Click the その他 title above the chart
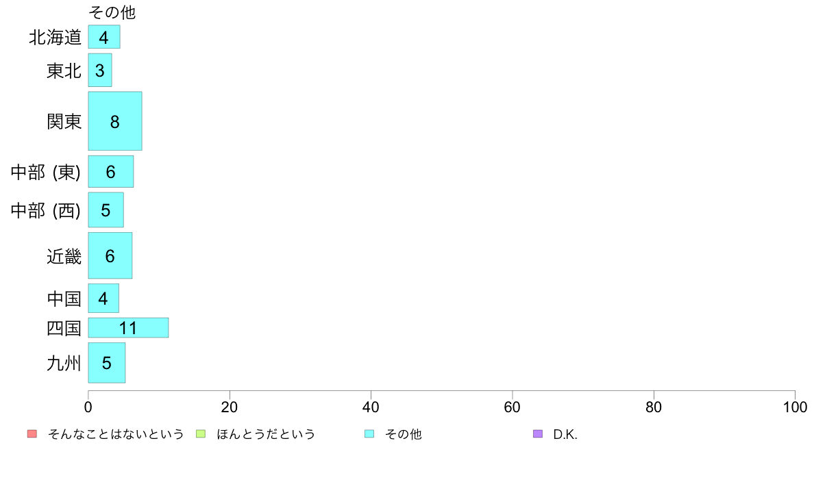This screenshot has height=504, width=814. click(x=112, y=12)
